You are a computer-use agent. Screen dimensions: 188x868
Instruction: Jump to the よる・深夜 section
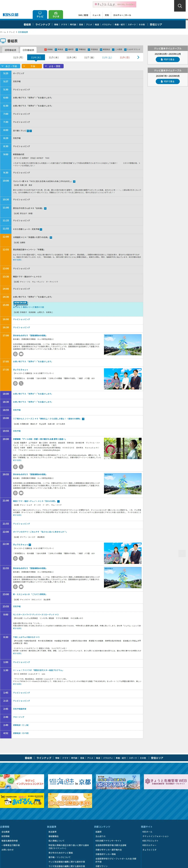pos(53,66)
